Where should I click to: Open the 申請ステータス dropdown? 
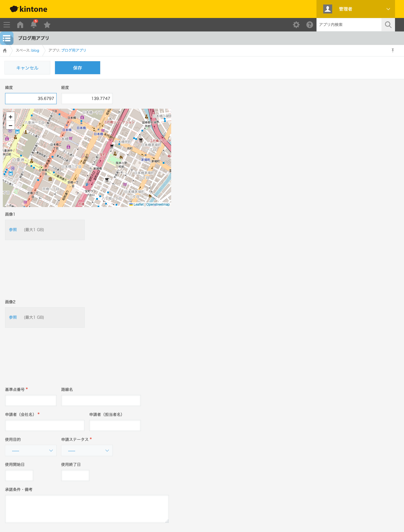87,451
